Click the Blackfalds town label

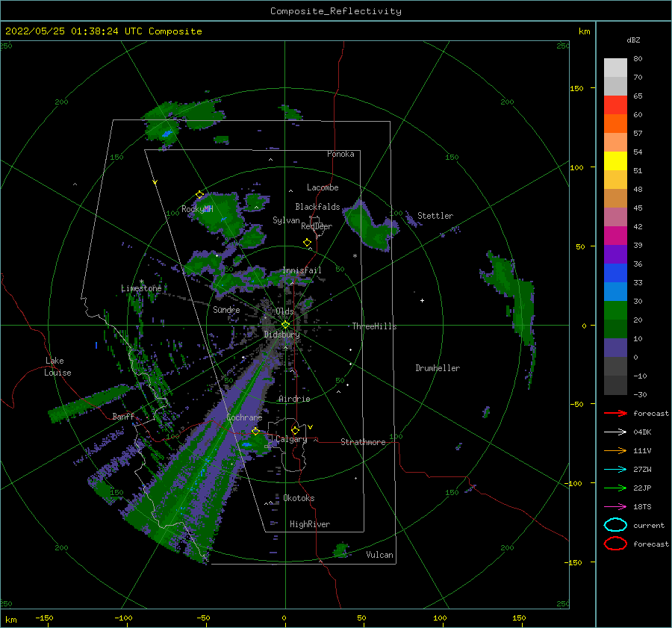[317, 207]
